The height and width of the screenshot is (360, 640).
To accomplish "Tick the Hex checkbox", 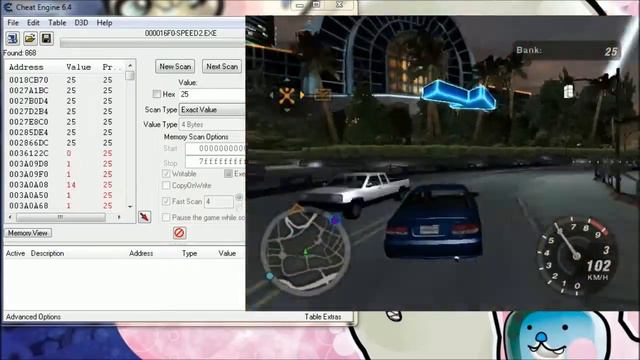I will point(157,94).
